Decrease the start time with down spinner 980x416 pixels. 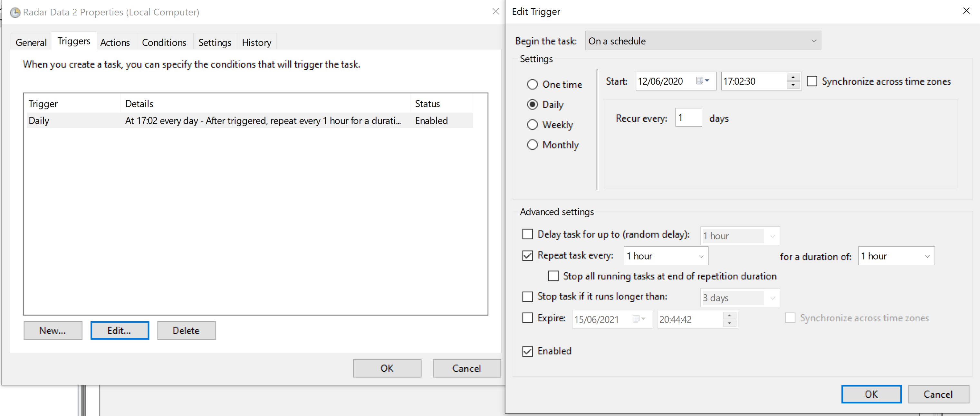(793, 85)
